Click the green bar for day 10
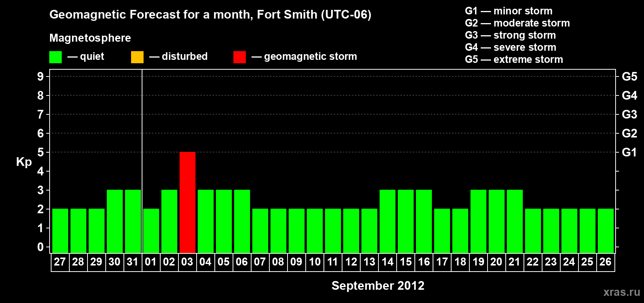The image size is (644, 303). point(315,231)
